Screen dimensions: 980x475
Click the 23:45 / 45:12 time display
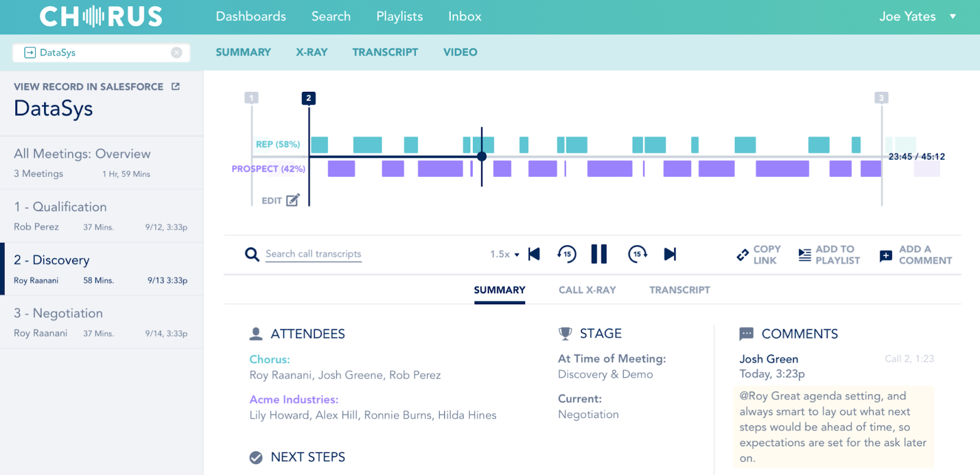coord(917,157)
